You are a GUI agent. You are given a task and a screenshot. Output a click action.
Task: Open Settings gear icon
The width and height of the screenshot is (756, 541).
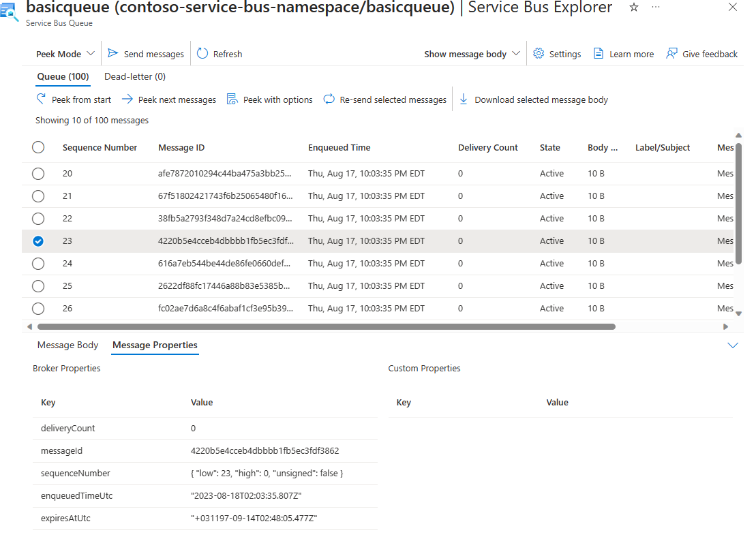(539, 53)
